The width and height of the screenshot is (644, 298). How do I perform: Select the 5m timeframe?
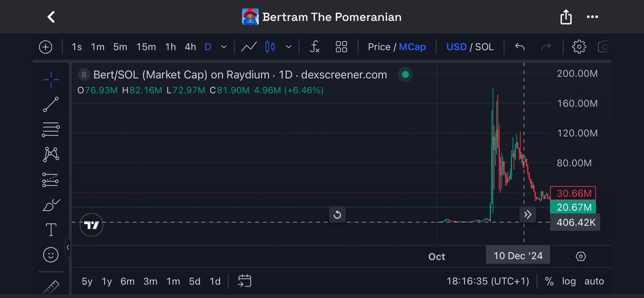tap(120, 47)
